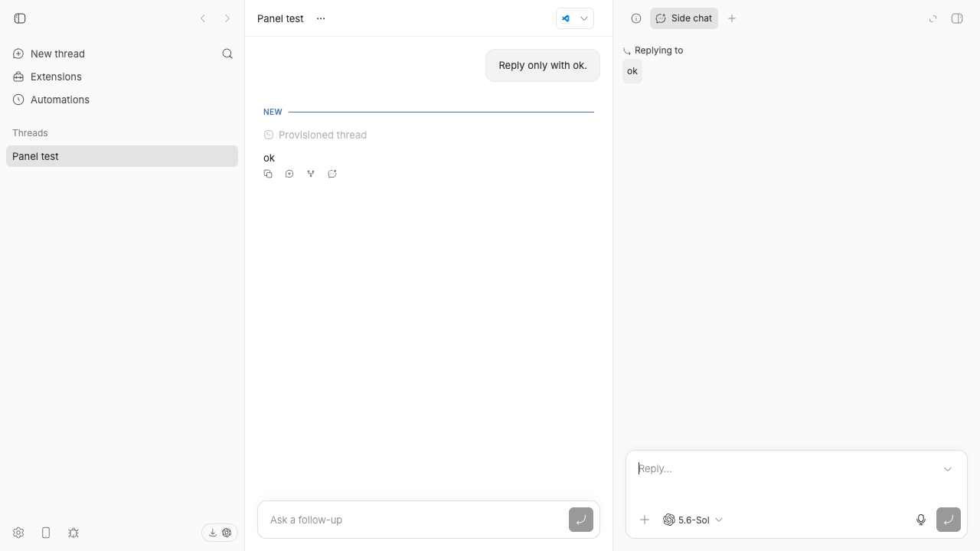Send the follow-up message
This screenshot has height=551, width=980.
(581, 520)
